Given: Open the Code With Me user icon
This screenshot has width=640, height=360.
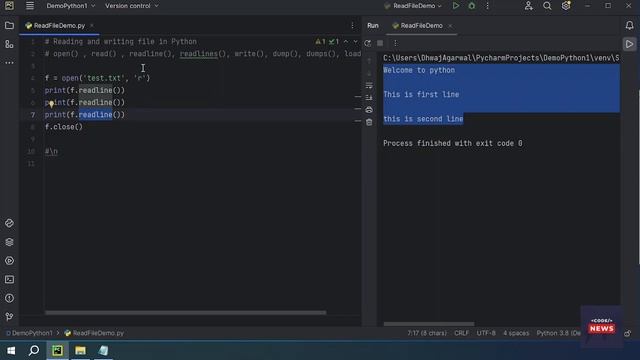Looking at the screenshot, I should pyautogui.click(x=529, y=6).
